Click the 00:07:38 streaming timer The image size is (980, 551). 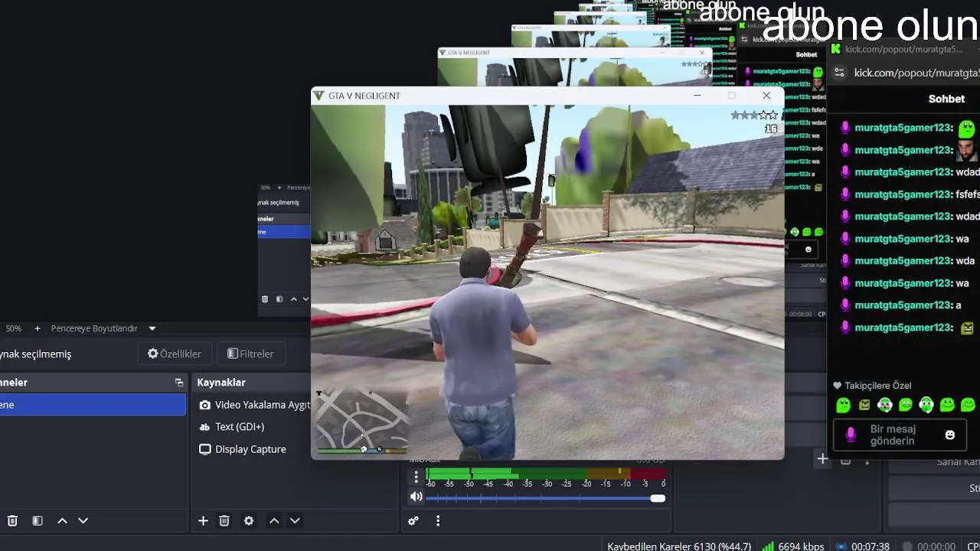coord(862,546)
